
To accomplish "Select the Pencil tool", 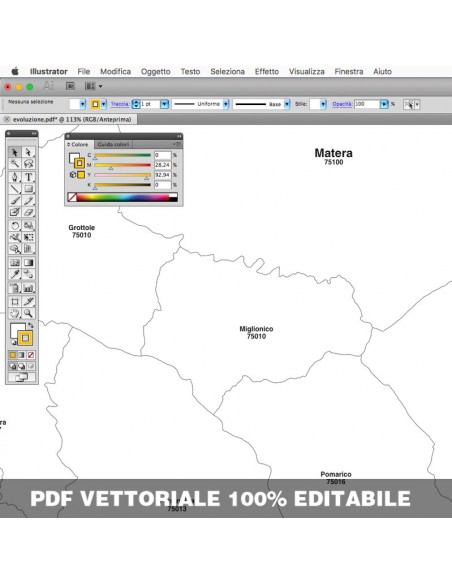I will click(28, 201).
